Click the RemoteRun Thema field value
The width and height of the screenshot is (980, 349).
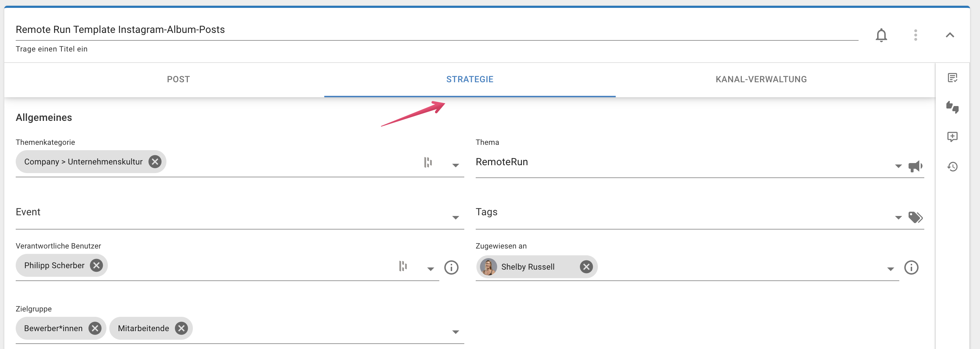click(x=501, y=162)
